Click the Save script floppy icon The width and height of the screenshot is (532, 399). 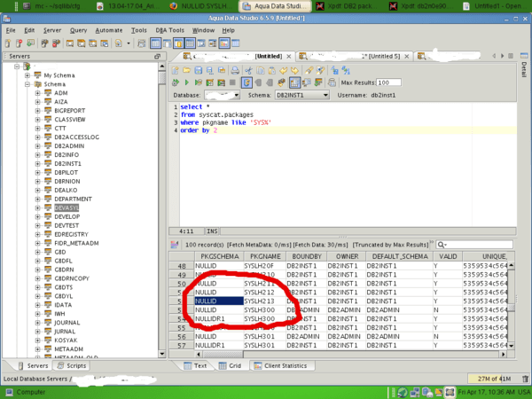coord(198,70)
